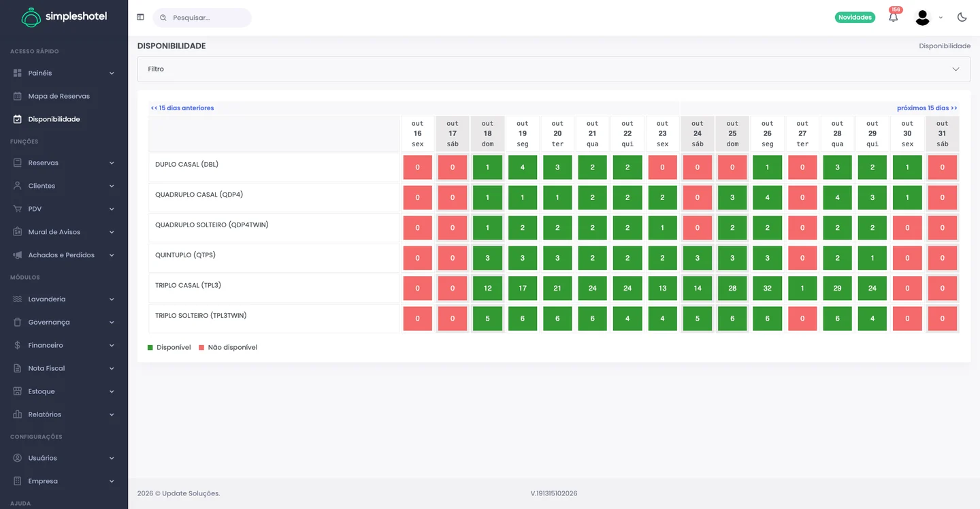Screen dimensions: 980x509
Task: Open notifications bell icon
Action: 894,18
